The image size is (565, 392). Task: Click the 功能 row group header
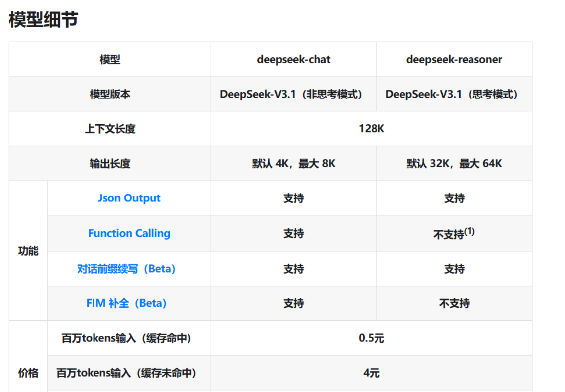click(x=28, y=251)
